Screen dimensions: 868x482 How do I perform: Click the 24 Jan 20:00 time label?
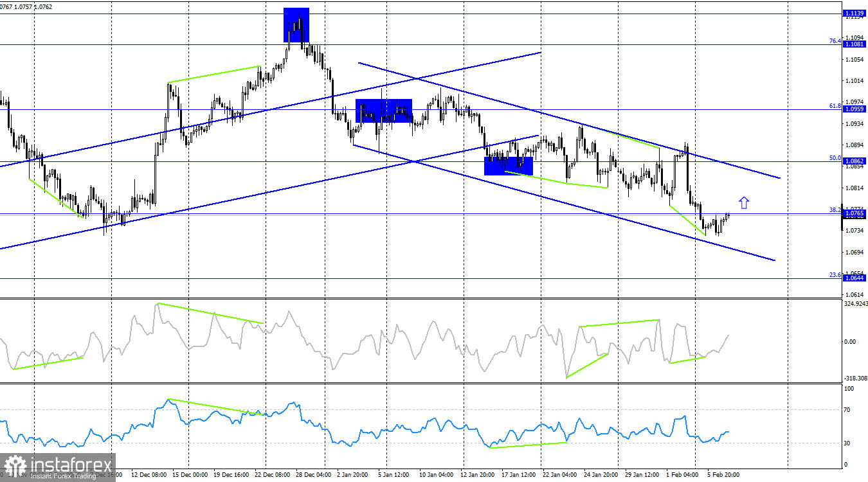[x=601, y=476]
